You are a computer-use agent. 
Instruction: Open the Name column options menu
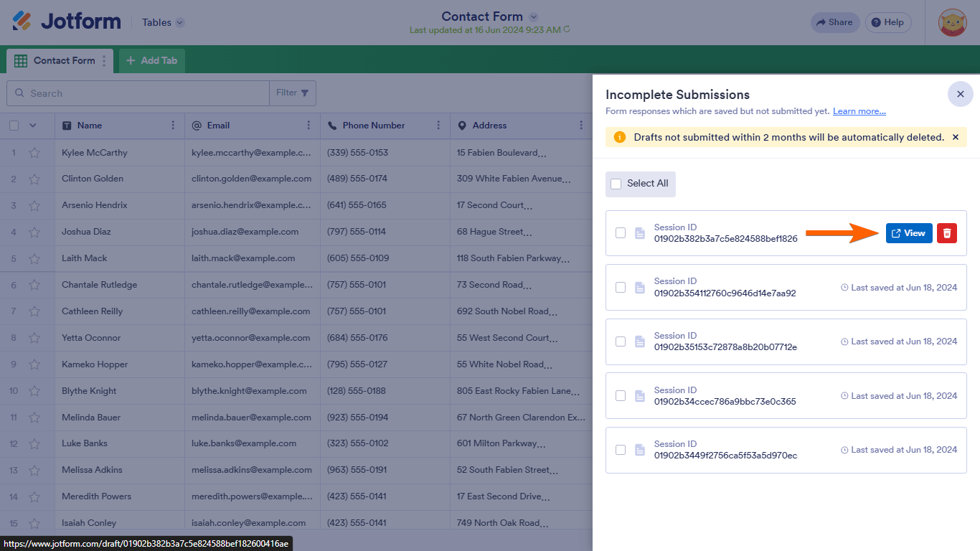(x=172, y=126)
